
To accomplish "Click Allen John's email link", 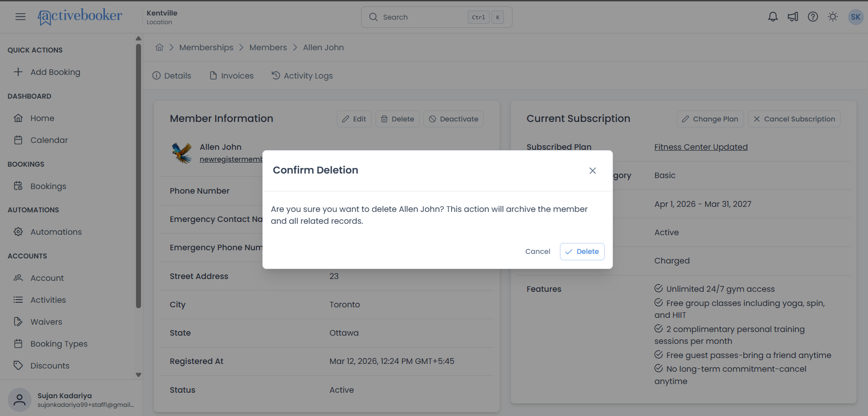I will [231, 159].
